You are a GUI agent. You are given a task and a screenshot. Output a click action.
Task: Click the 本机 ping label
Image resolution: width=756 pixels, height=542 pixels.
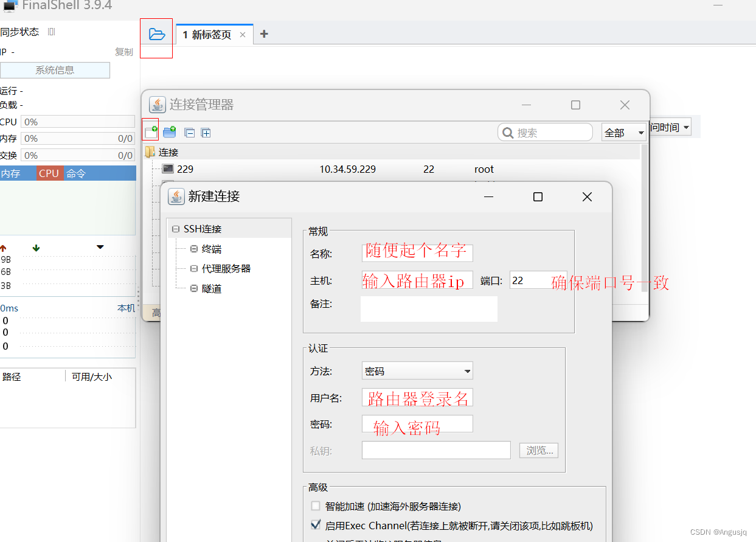point(127,308)
